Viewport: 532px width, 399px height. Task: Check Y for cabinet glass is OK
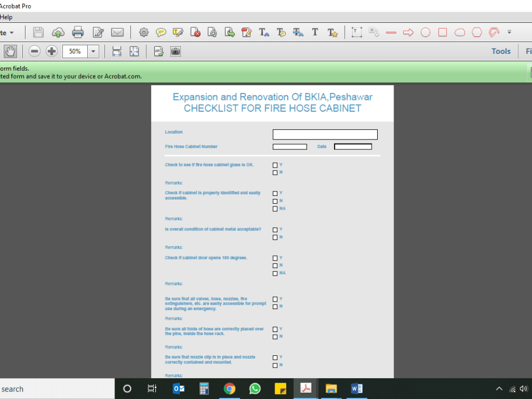coord(275,165)
